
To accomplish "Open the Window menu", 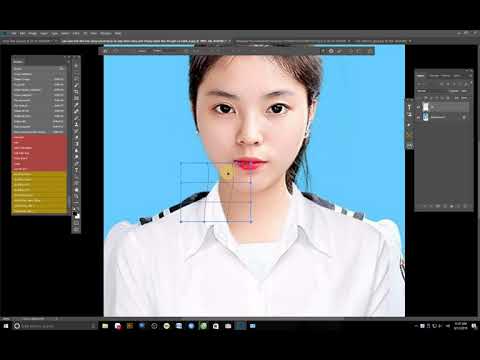I will tap(106, 34).
